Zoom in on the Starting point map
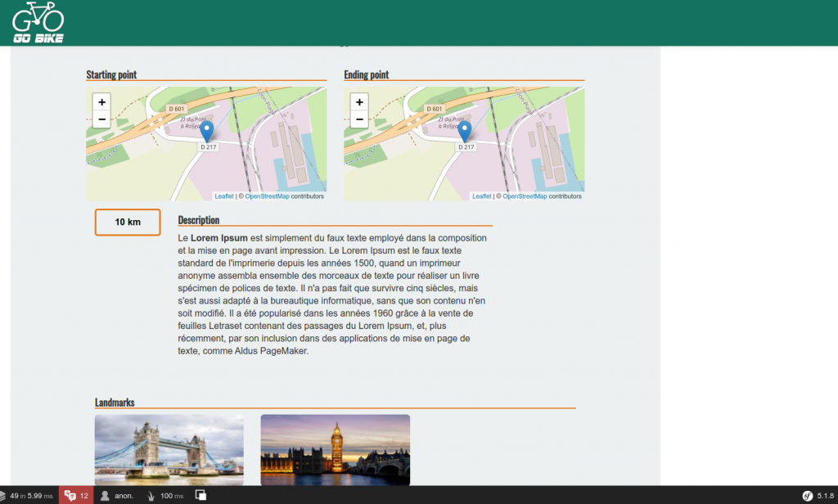 point(101,102)
